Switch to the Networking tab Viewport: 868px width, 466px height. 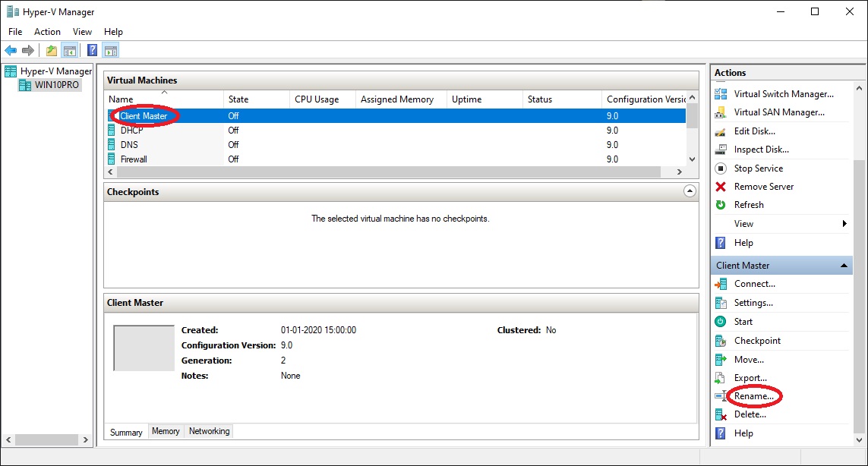point(209,431)
